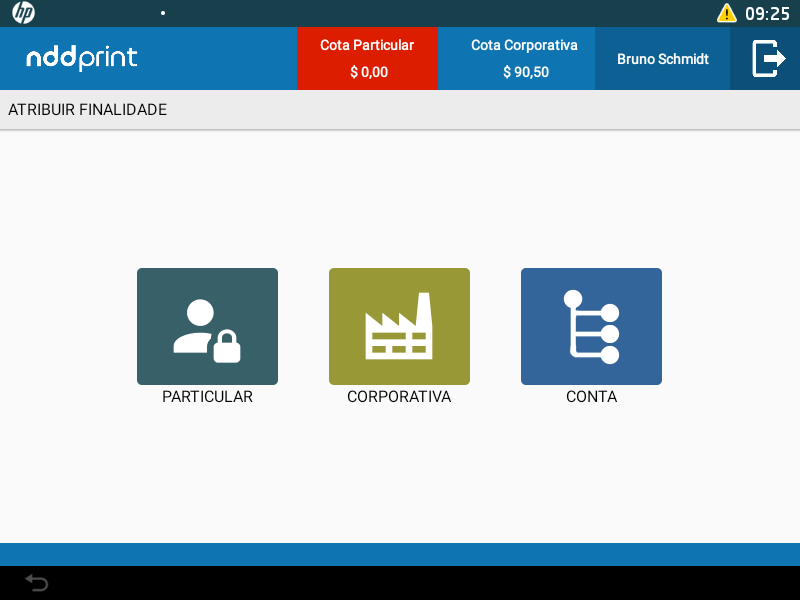
Task: Click the HP logo in status bar
Action: click(23, 13)
